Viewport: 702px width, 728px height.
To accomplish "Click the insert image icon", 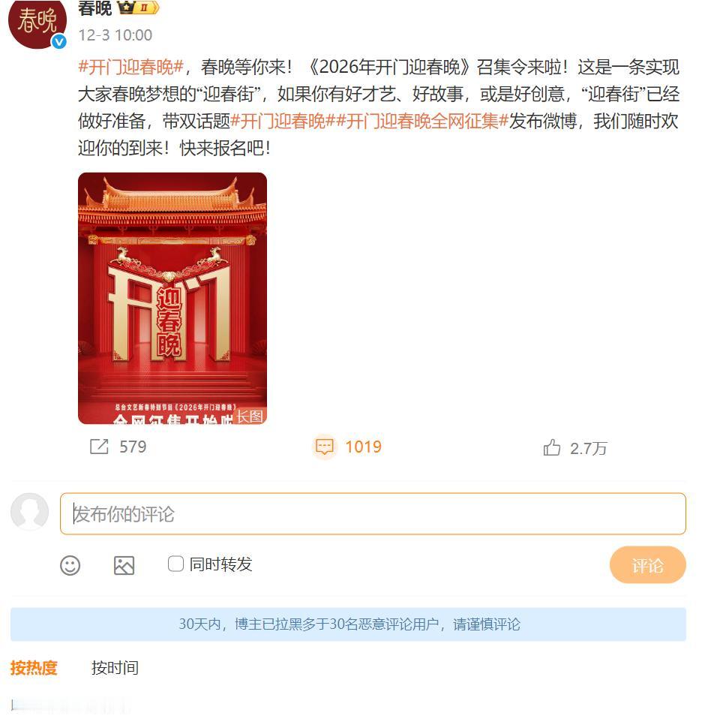I will pos(124,565).
